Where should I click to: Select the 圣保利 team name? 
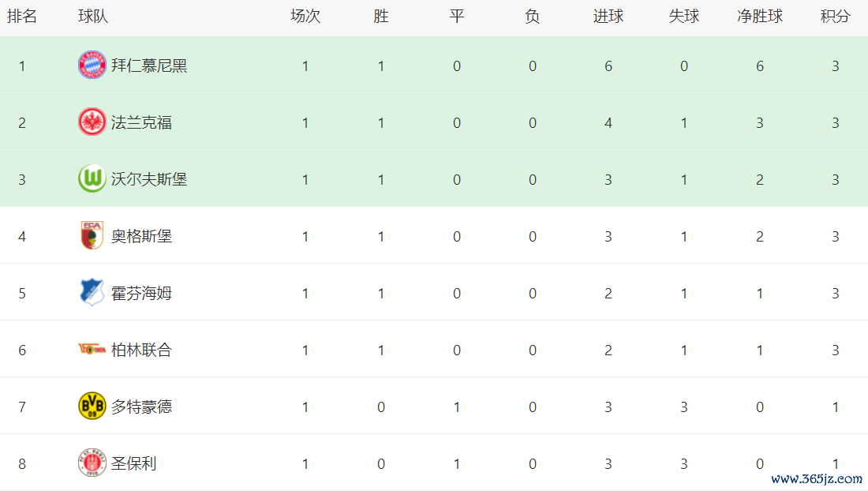(x=133, y=463)
